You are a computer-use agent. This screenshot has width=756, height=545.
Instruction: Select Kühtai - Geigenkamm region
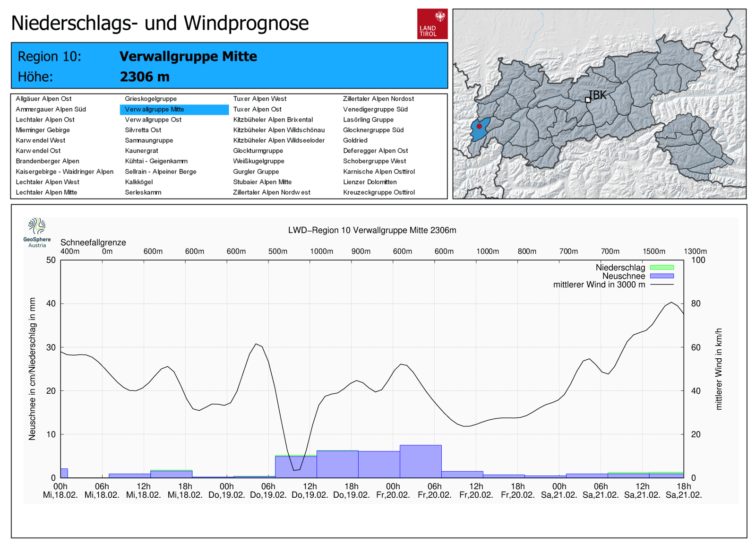pyautogui.click(x=156, y=161)
